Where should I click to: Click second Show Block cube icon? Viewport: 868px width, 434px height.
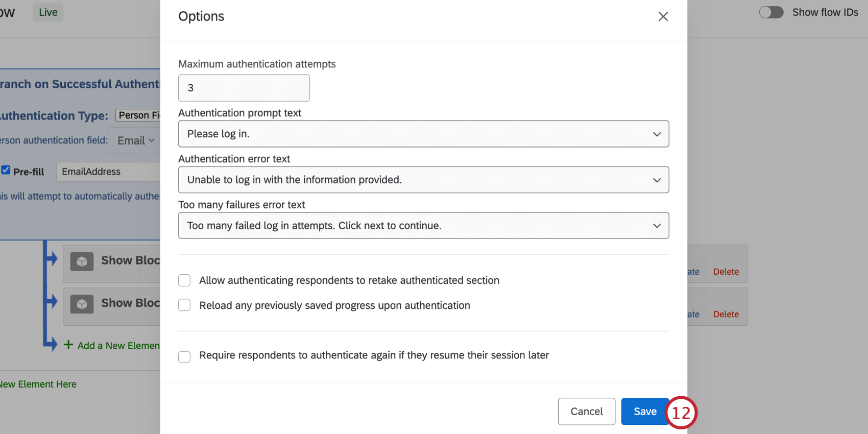coord(82,304)
